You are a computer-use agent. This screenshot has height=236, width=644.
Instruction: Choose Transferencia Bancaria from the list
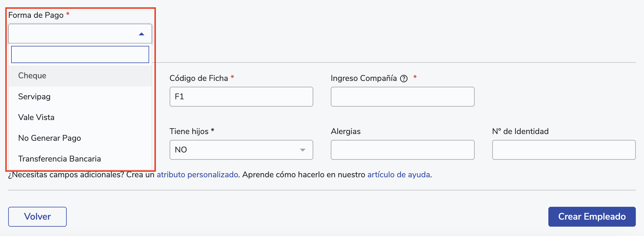59,159
